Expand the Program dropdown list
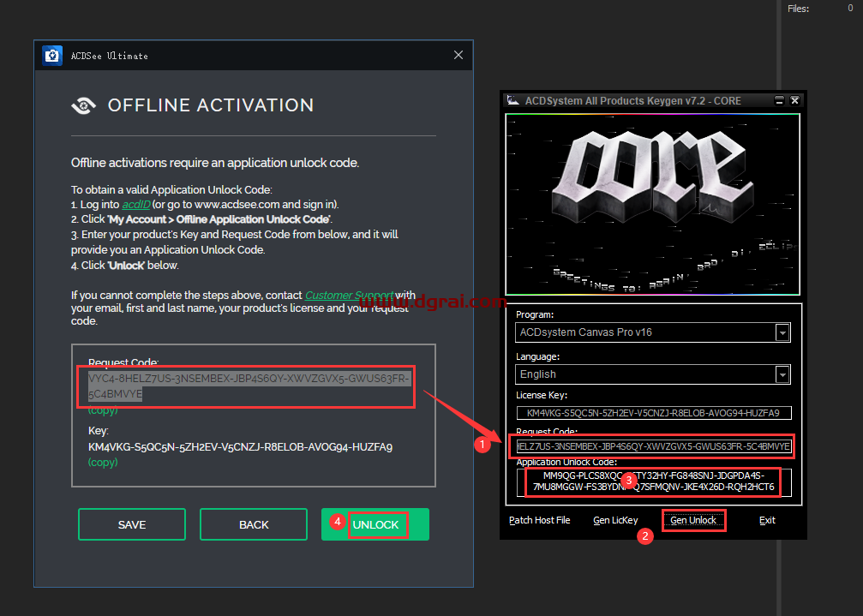Image resolution: width=863 pixels, height=616 pixels. pos(782,332)
